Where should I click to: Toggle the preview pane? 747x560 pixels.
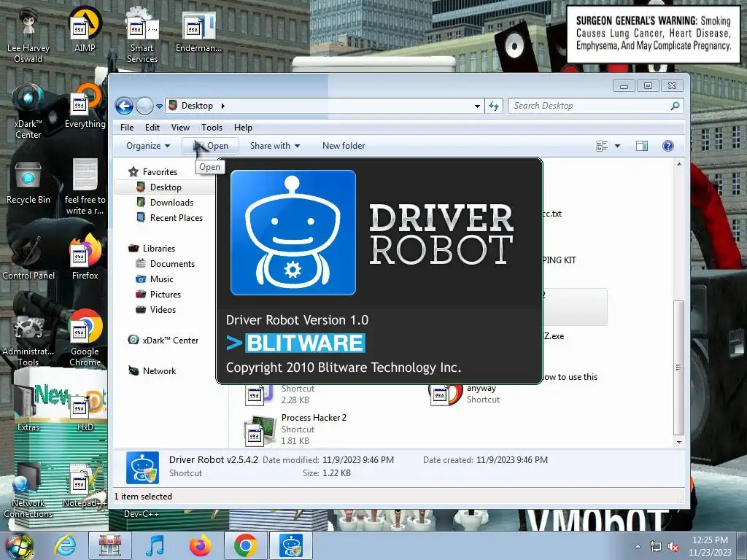tap(642, 146)
